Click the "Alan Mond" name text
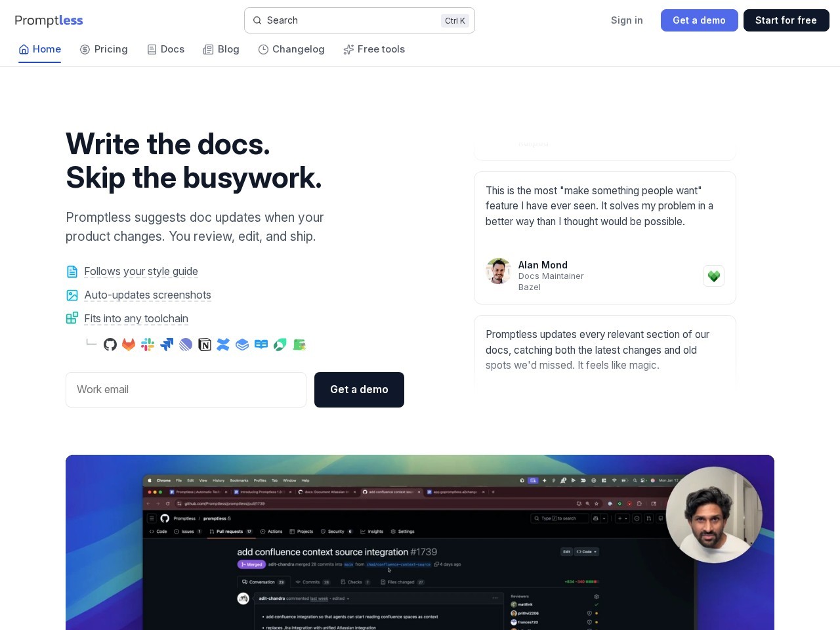The image size is (840, 630). click(543, 265)
